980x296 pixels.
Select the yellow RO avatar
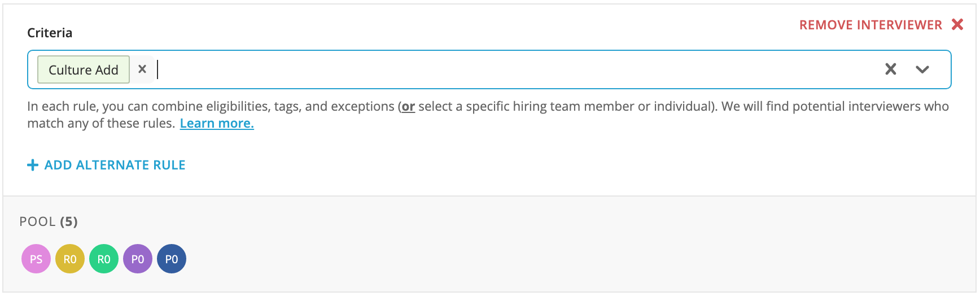click(x=70, y=259)
